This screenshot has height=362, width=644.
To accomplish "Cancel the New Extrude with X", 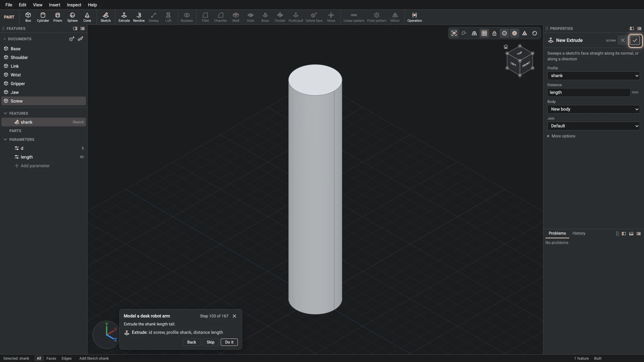I will point(623,40).
